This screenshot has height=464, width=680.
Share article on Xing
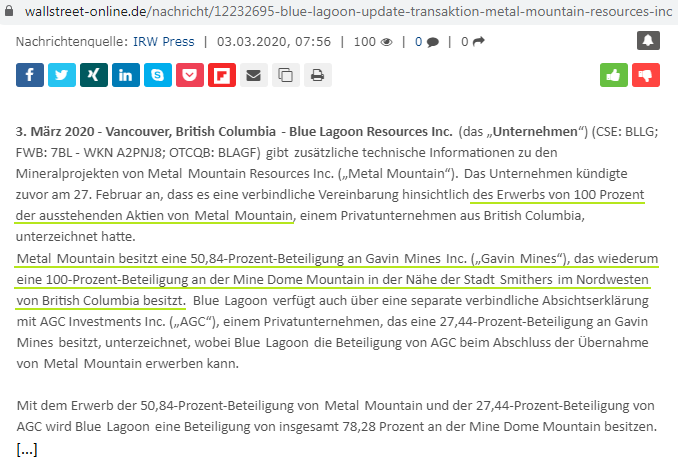94,75
